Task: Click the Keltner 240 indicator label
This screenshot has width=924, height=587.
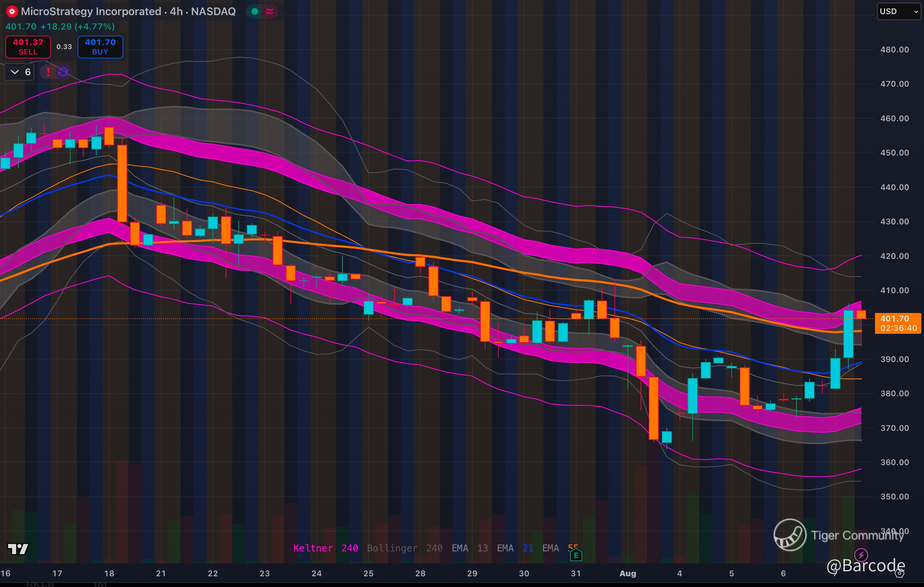Action: [325, 548]
